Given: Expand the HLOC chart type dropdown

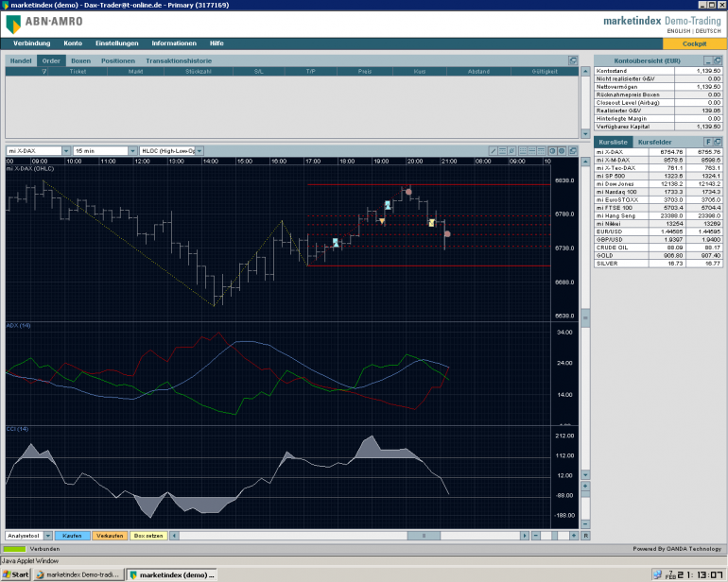Looking at the screenshot, I should coord(199,151).
